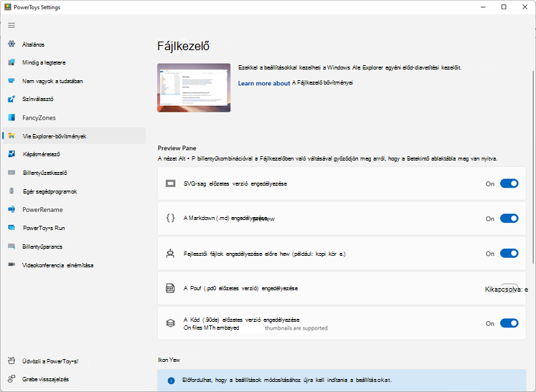Click the SVG preview row icon
536x392 pixels.
170,183
